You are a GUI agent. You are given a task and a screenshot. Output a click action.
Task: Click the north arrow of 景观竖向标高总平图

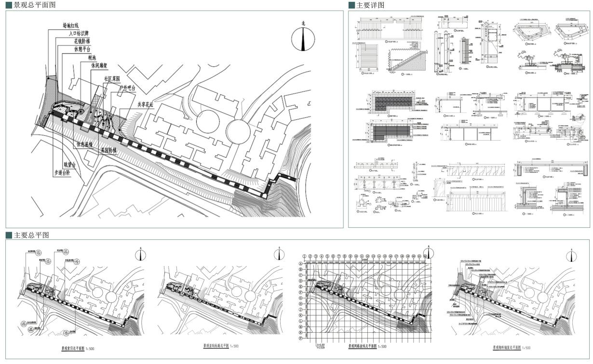pos(279,255)
